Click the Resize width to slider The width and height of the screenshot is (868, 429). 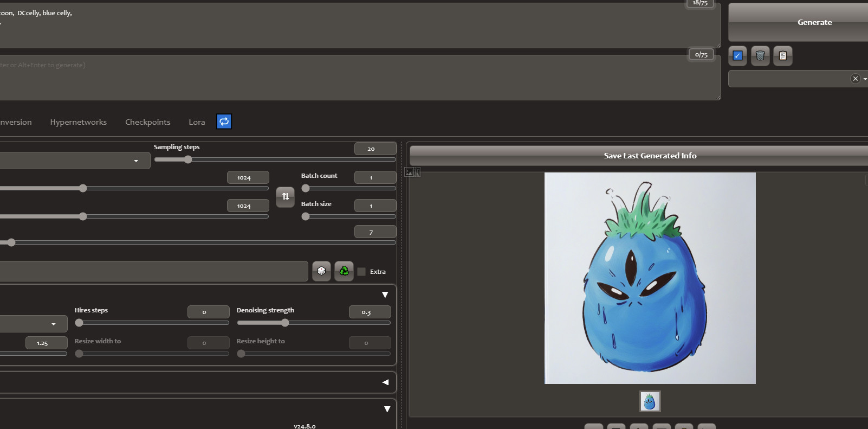point(152,354)
